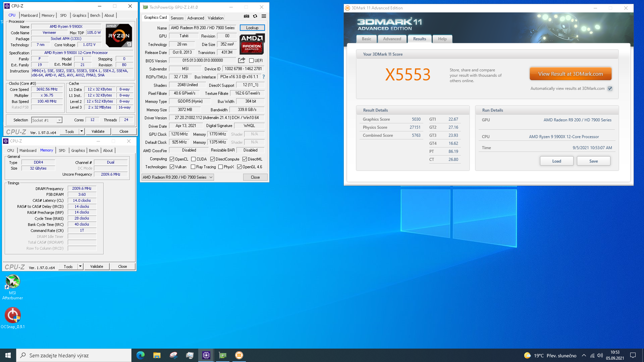Open the network Wi-Fi tray icon
Screen dimensions: 644x362
pyautogui.click(x=592, y=356)
